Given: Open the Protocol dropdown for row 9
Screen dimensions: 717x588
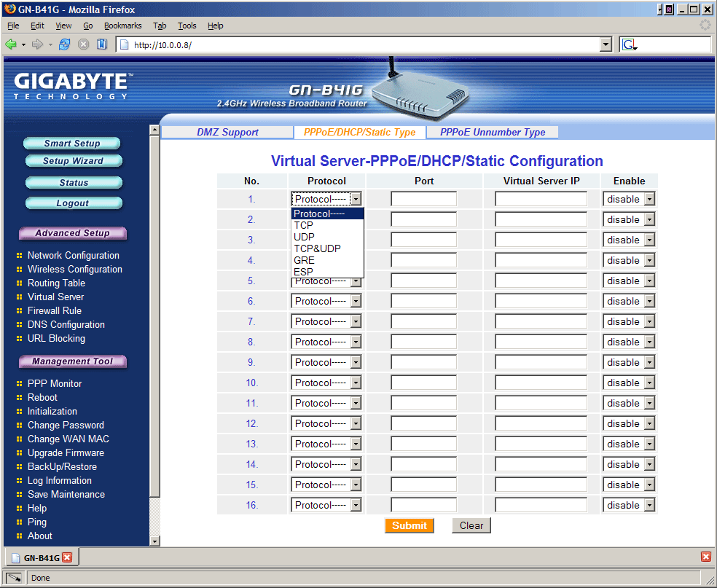Looking at the screenshot, I should point(326,362).
